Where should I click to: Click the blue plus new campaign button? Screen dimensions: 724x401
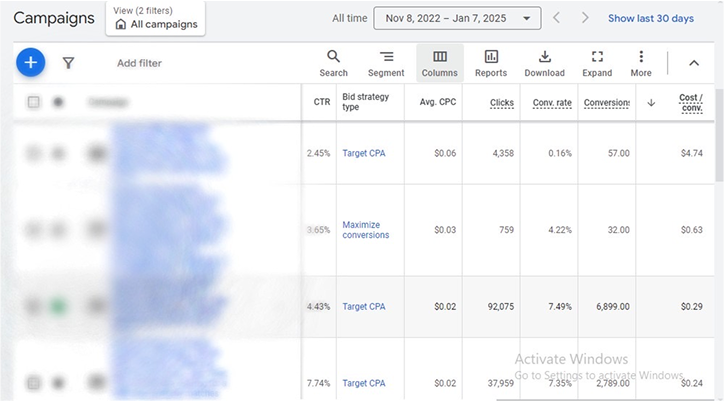coord(31,63)
